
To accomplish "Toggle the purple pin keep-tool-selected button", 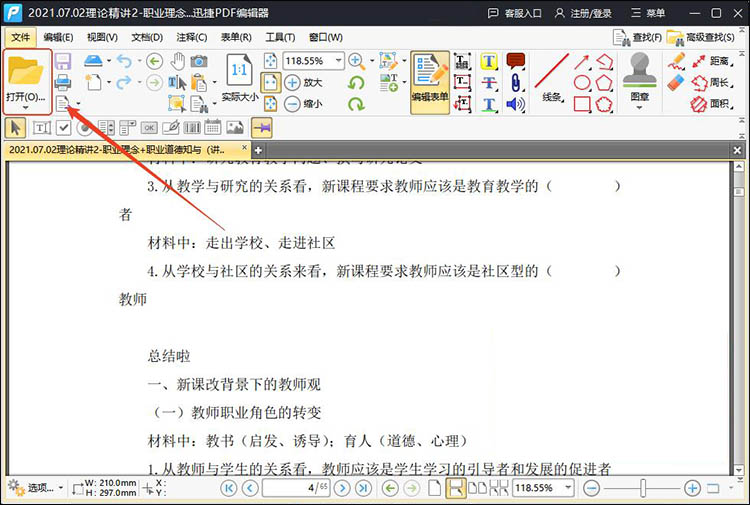I will click(262, 128).
